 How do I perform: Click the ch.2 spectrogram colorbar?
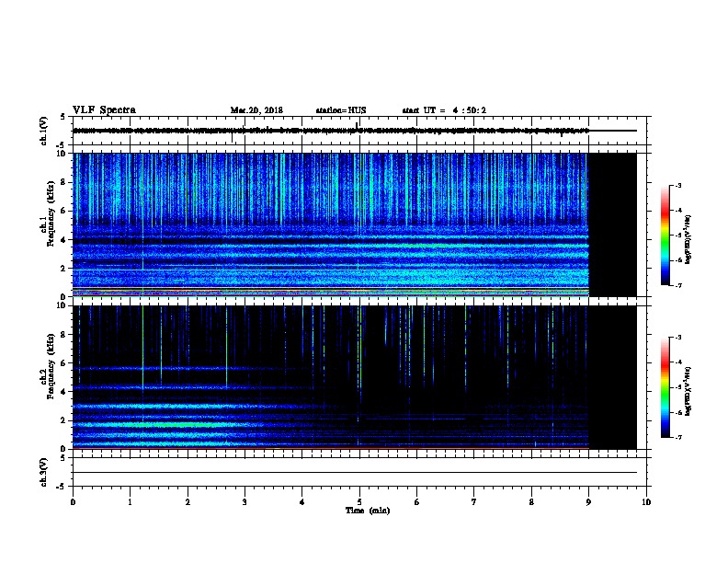pos(665,387)
